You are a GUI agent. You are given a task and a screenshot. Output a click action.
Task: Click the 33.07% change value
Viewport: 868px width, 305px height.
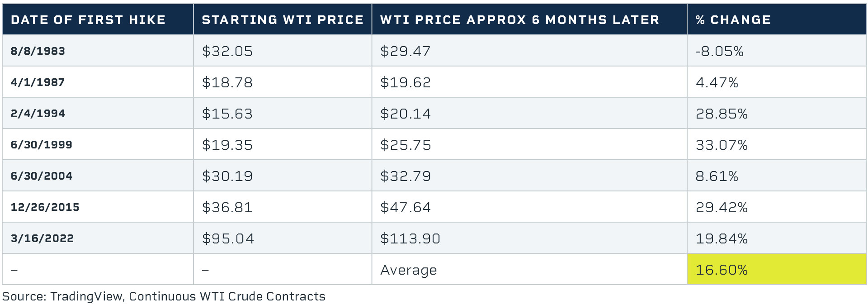(722, 145)
